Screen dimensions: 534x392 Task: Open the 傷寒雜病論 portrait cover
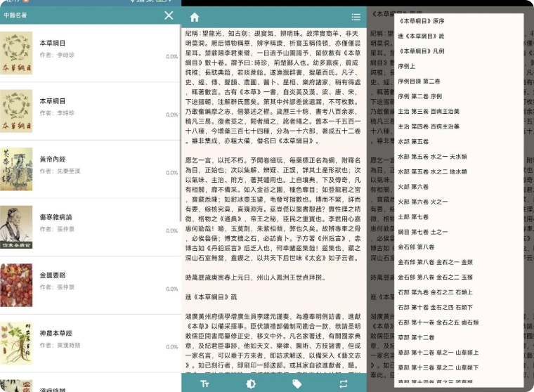click(16, 228)
